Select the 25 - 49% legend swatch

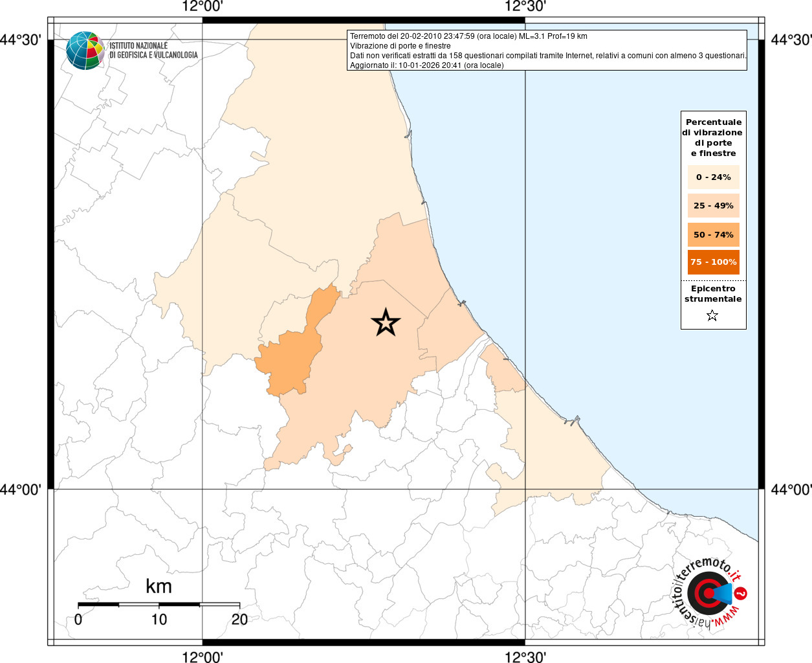(x=714, y=206)
